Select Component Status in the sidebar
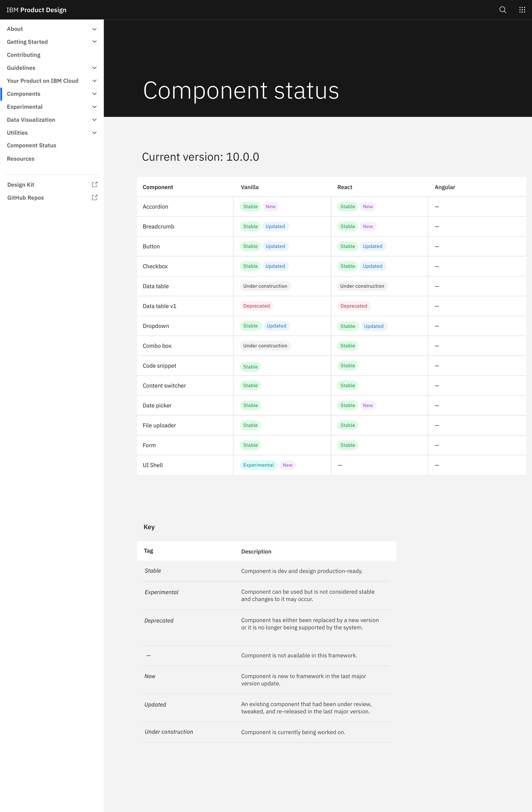The width and height of the screenshot is (532, 812). [x=31, y=145]
